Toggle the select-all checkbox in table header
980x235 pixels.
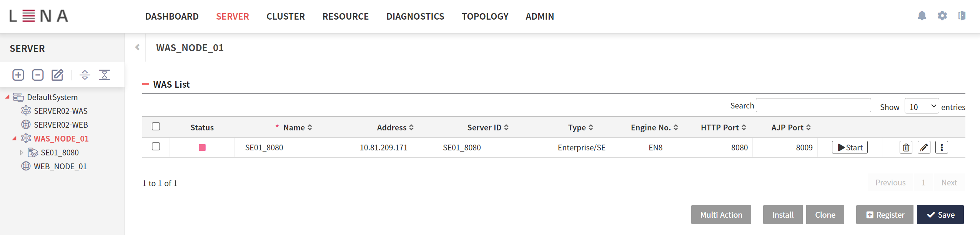click(156, 127)
